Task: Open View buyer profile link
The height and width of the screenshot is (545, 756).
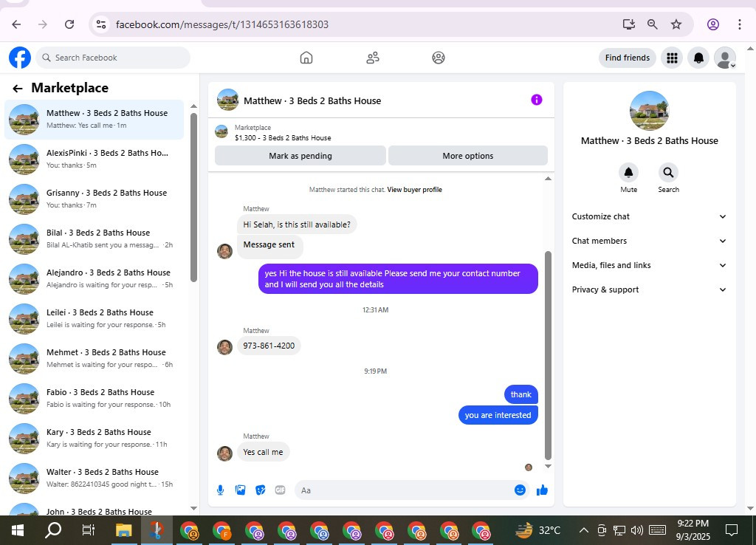Action: click(x=415, y=190)
